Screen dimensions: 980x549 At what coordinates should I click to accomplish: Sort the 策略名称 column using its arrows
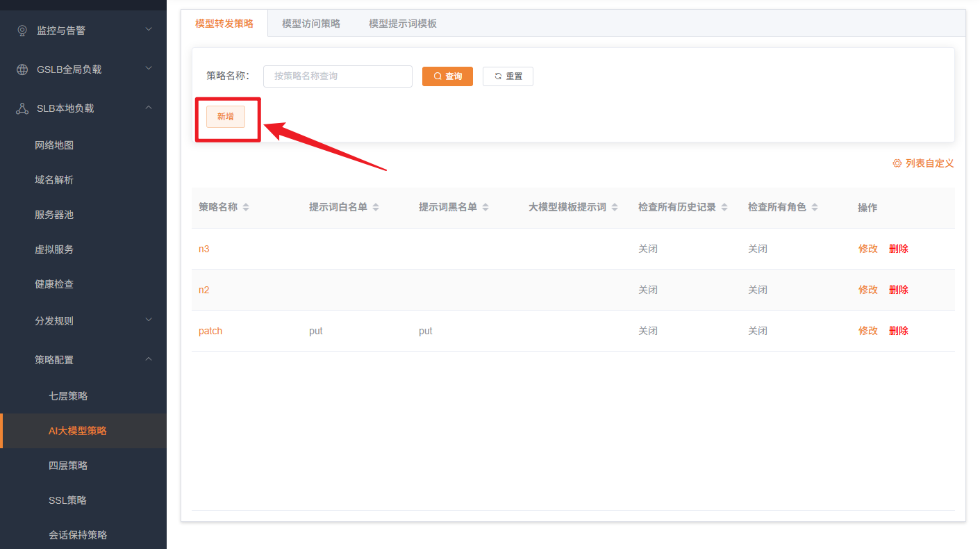(x=244, y=206)
